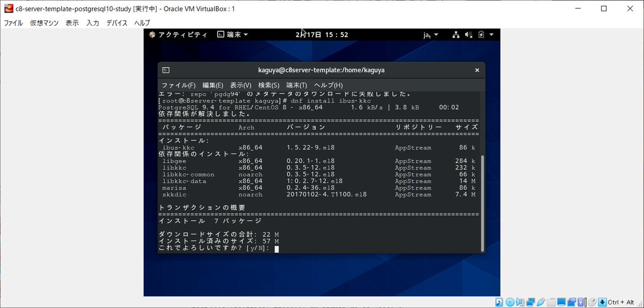Open the ja input source selector
644x308 pixels.
click(431, 34)
